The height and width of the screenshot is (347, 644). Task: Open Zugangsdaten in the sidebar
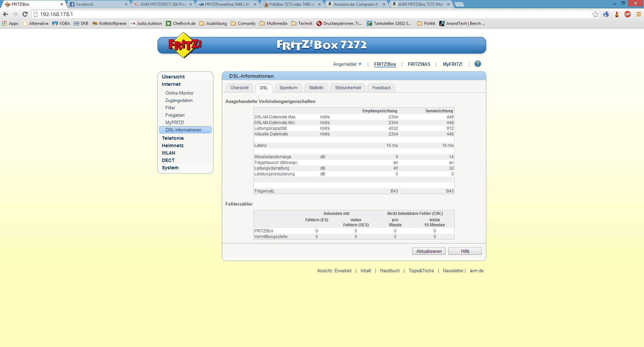pos(179,100)
